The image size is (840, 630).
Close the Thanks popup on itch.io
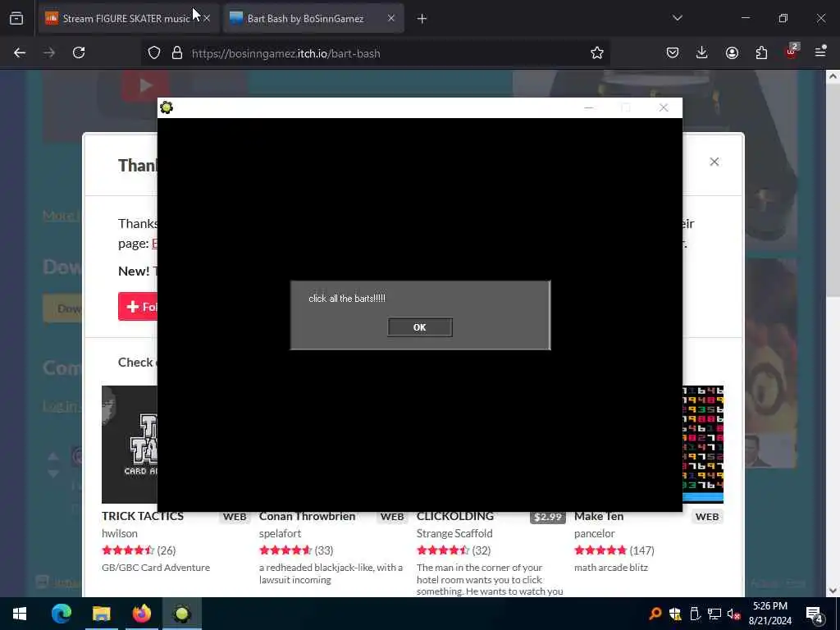coord(714,162)
